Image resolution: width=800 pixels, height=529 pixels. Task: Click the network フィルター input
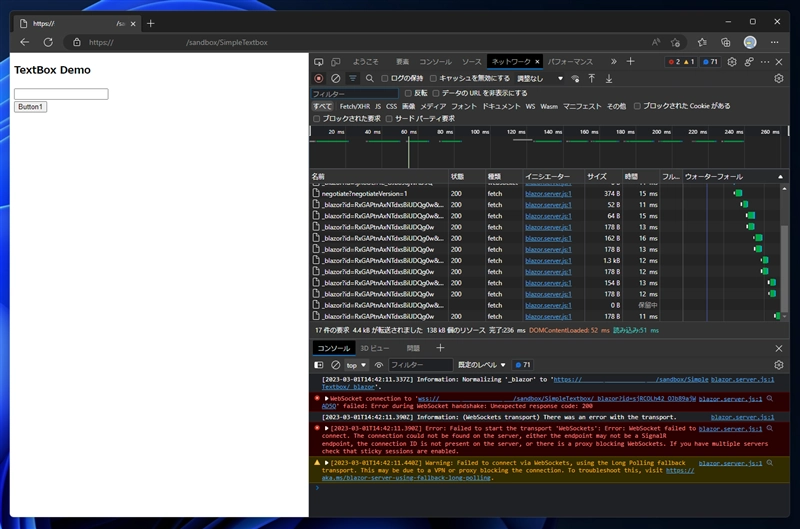point(355,94)
